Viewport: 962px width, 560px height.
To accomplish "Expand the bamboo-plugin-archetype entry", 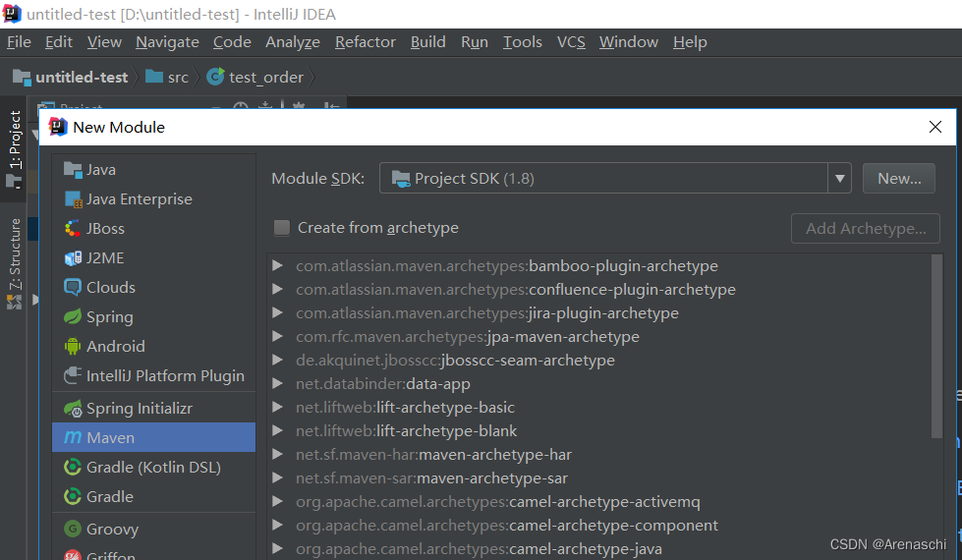I will tap(277, 265).
